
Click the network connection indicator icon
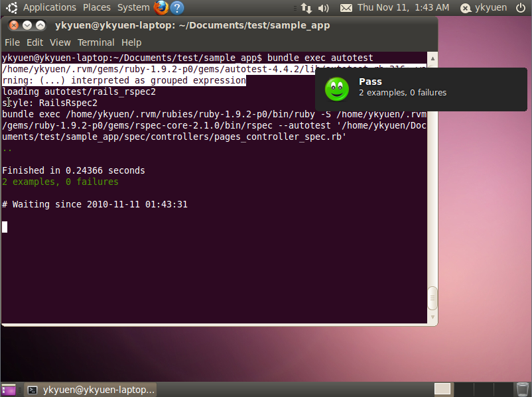coord(306,8)
